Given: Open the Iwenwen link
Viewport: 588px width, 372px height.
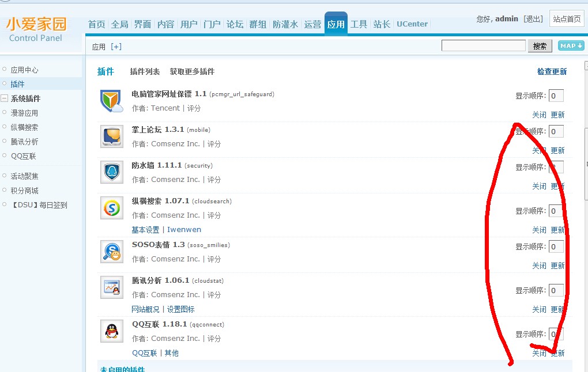Looking at the screenshot, I should point(184,230).
